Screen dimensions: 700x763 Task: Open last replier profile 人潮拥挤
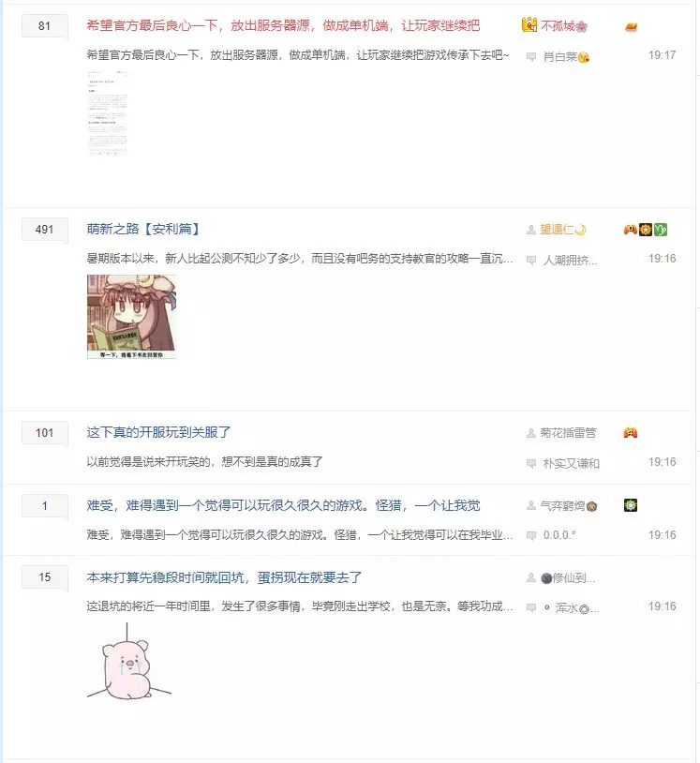571,260
